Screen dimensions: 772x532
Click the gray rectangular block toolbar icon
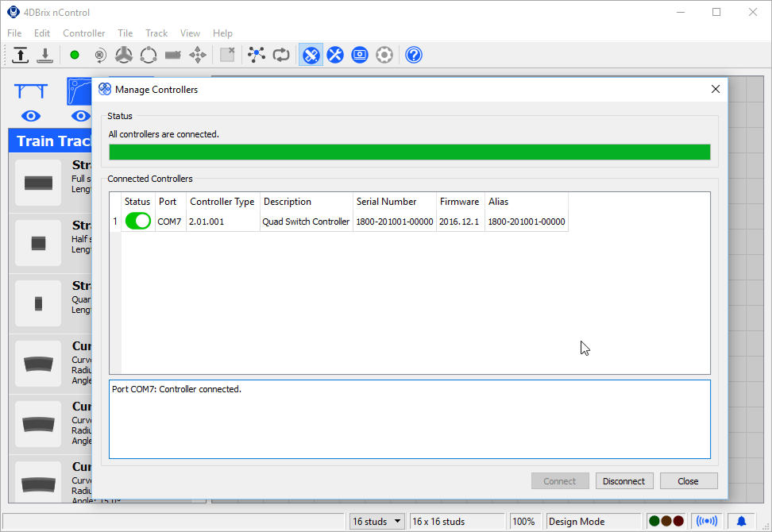[x=173, y=55]
